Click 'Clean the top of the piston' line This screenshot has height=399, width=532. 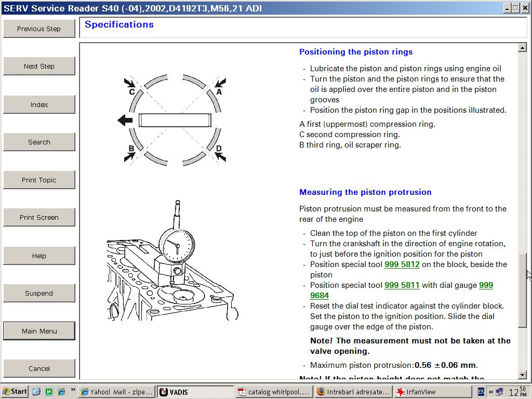click(x=393, y=233)
